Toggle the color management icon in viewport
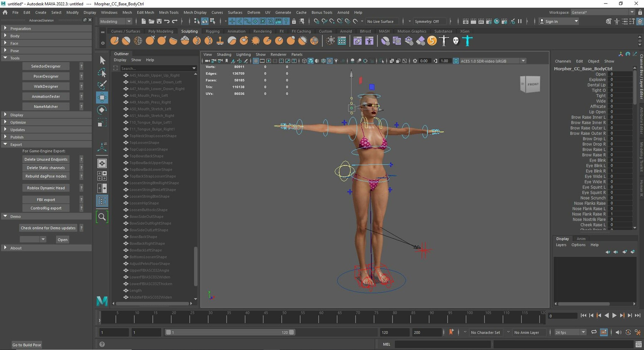This screenshot has width=644, height=350. pos(456,61)
